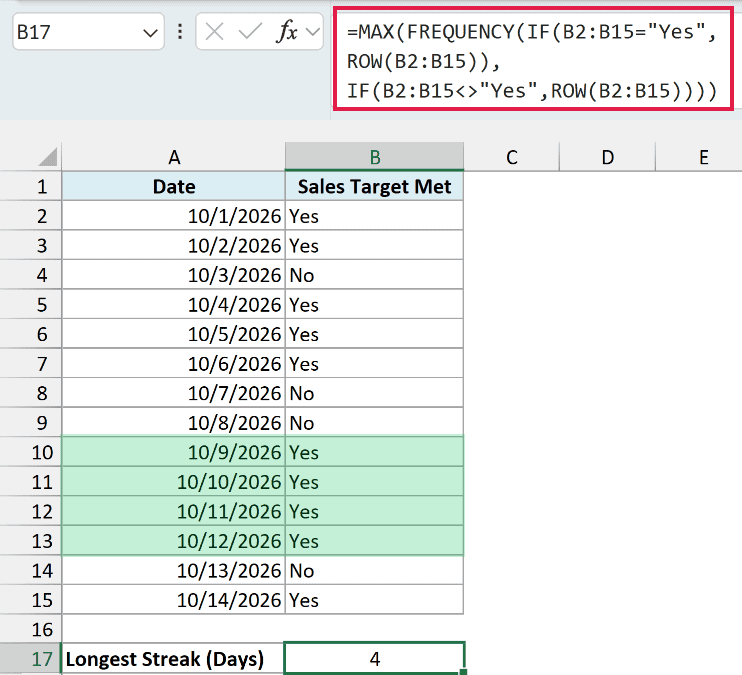Select result cell B17 showing 4
The height and width of the screenshot is (675, 742).
pos(374,659)
